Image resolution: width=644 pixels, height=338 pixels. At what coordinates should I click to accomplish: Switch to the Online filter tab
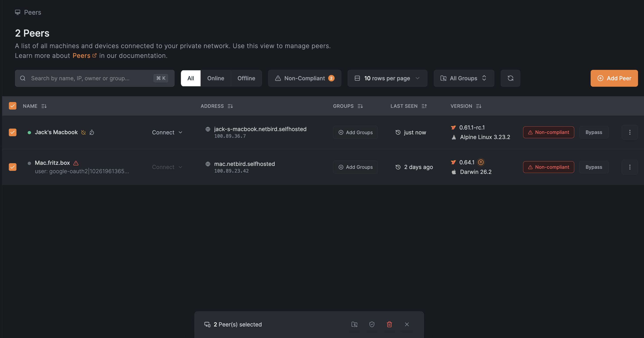coord(215,78)
